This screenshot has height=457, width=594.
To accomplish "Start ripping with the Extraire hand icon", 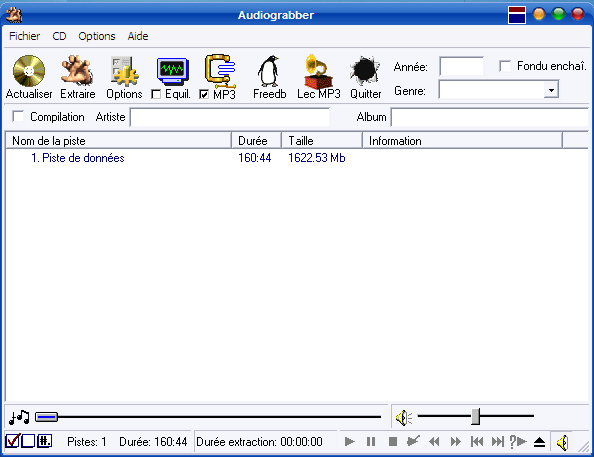I will pyautogui.click(x=77, y=70).
